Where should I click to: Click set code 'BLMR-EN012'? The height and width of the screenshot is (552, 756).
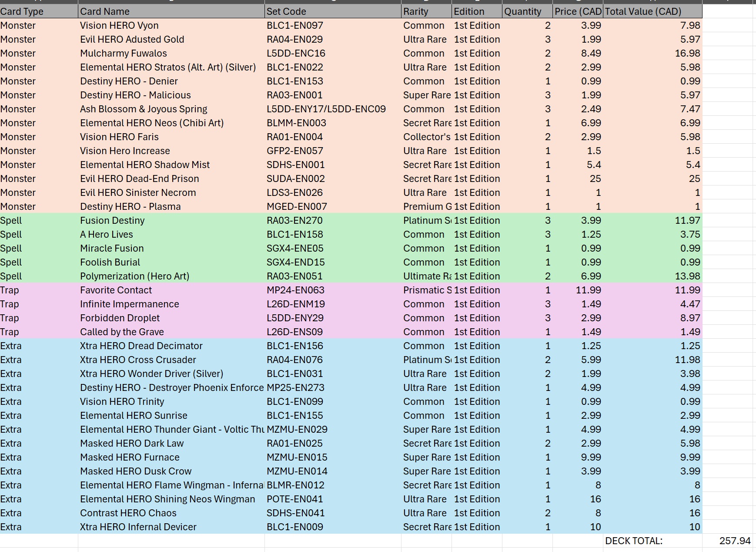[333, 485]
